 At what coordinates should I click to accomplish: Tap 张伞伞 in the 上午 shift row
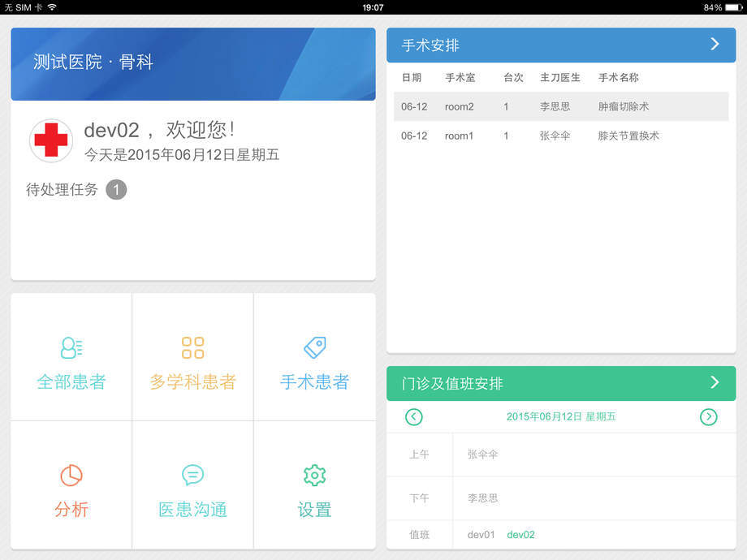pyautogui.click(x=482, y=454)
